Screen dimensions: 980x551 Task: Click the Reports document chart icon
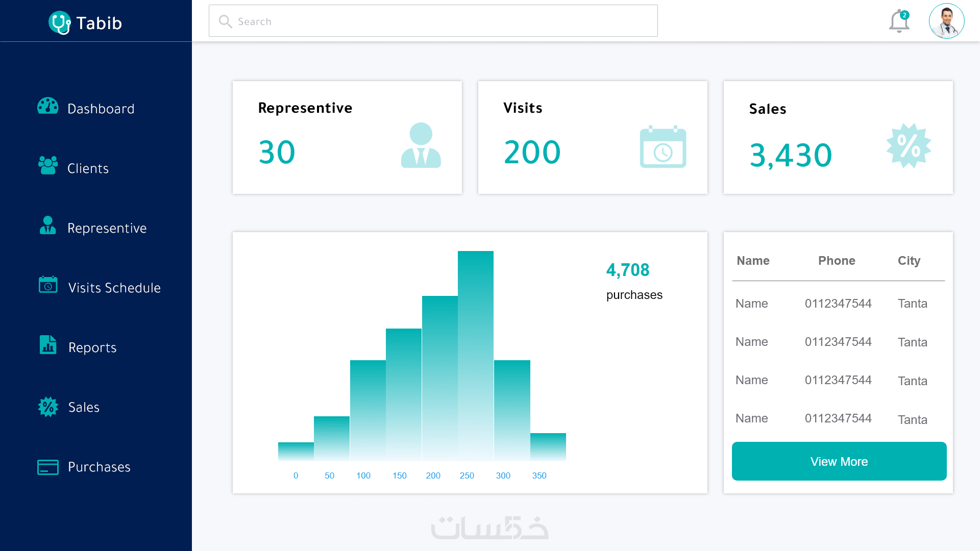(48, 345)
